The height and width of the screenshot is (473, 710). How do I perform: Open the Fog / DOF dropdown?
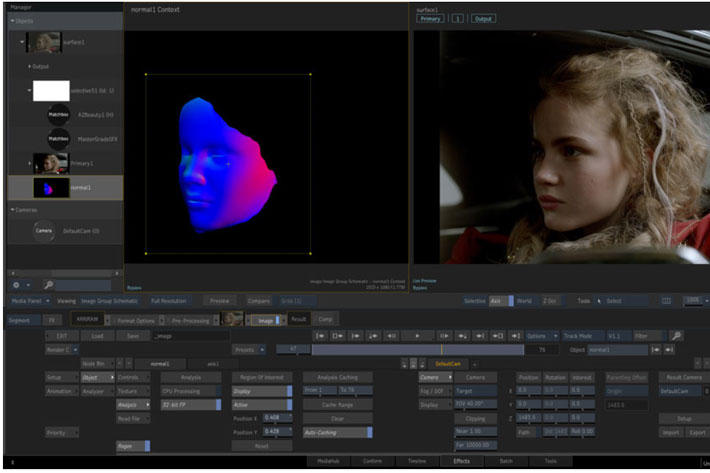click(435, 391)
